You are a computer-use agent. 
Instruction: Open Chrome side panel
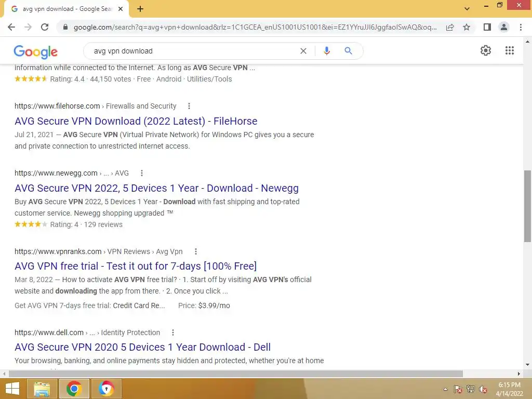click(x=487, y=27)
